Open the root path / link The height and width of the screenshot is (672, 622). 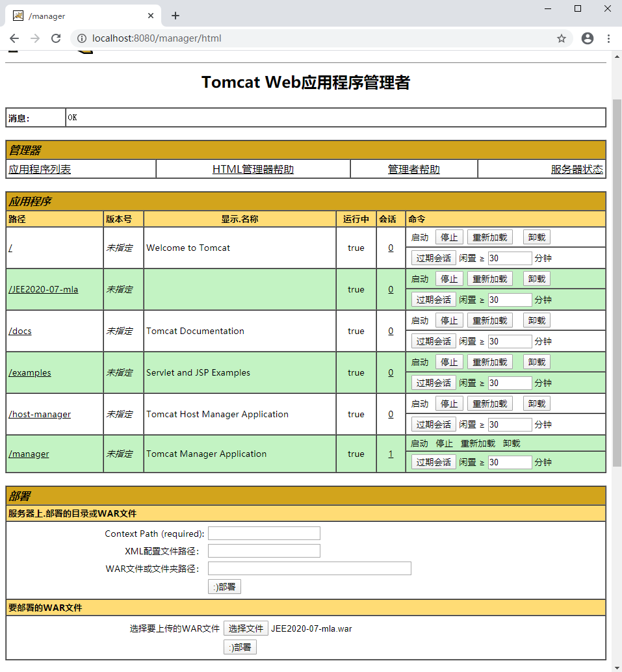point(10,248)
